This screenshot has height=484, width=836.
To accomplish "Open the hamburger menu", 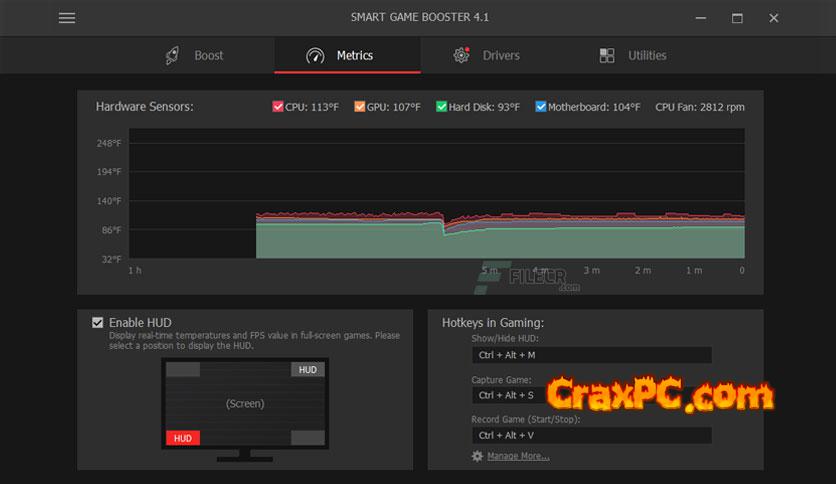I will (x=67, y=18).
